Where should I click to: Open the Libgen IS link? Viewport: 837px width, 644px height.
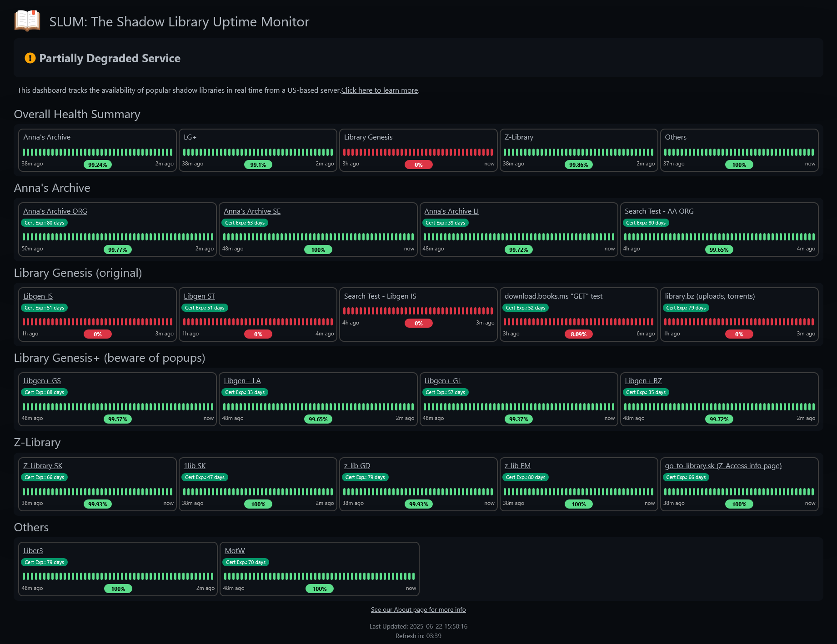pos(38,296)
